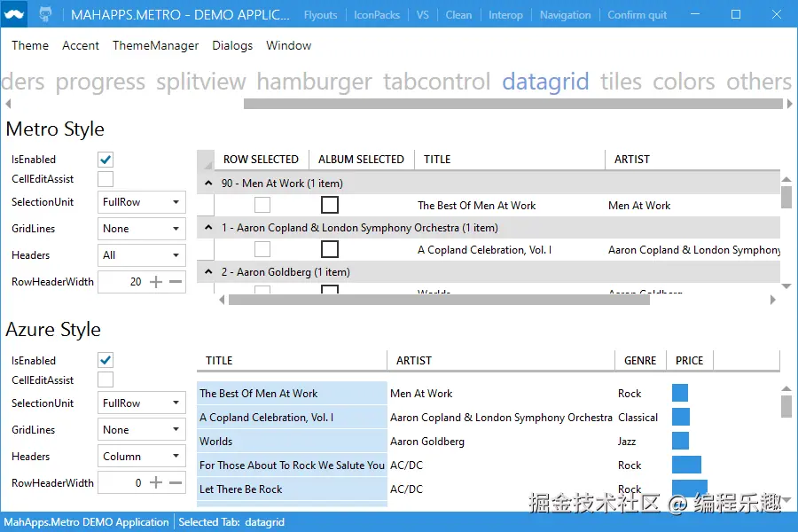Sort Azure grid by PRICE column header
Screen dimensions: 798x532
pyautogui.click(x=689, y=361)
